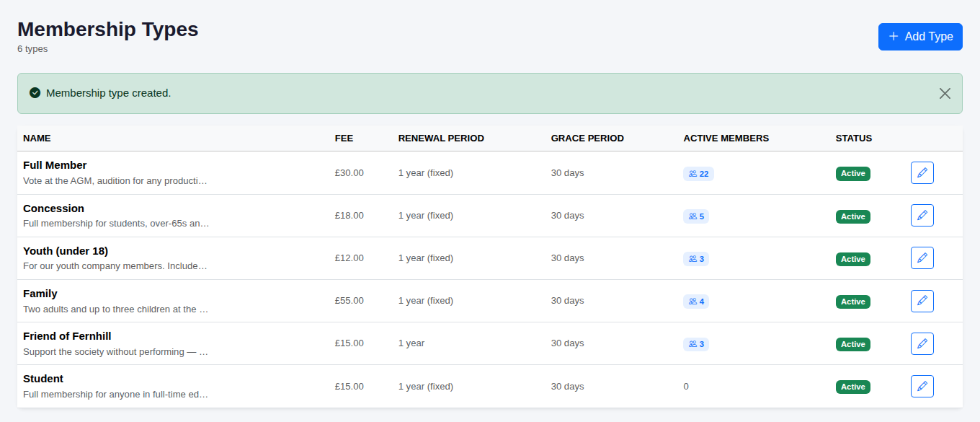Click the Student Active status badge
980x422 pixels.
[x=853, y=387]
